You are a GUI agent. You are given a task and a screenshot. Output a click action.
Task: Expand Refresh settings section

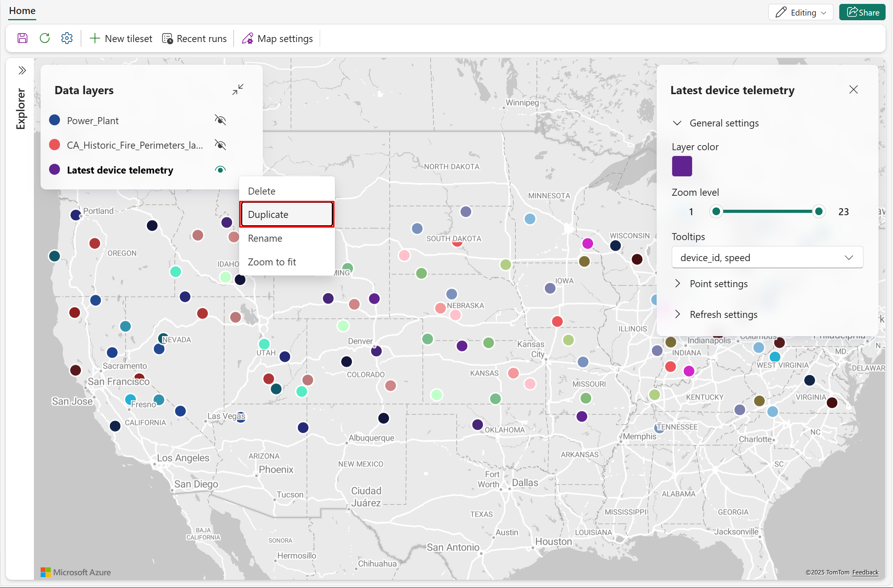[x=723, y=314]
